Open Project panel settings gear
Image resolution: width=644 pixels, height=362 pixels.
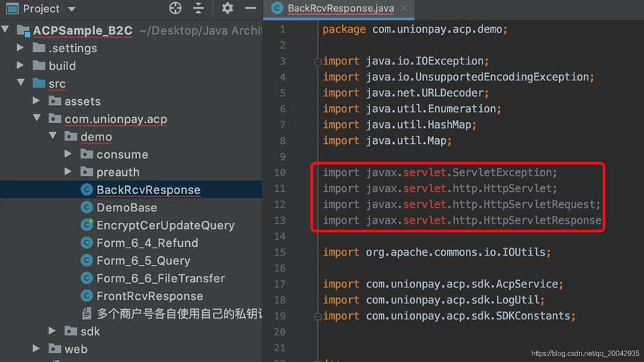tap(227, 9)
